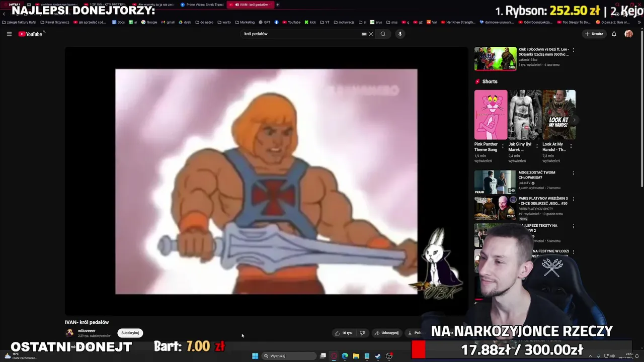Clear the search query with the X icon
The height and width of the screenshot is (362, 644).
(371, 34)
